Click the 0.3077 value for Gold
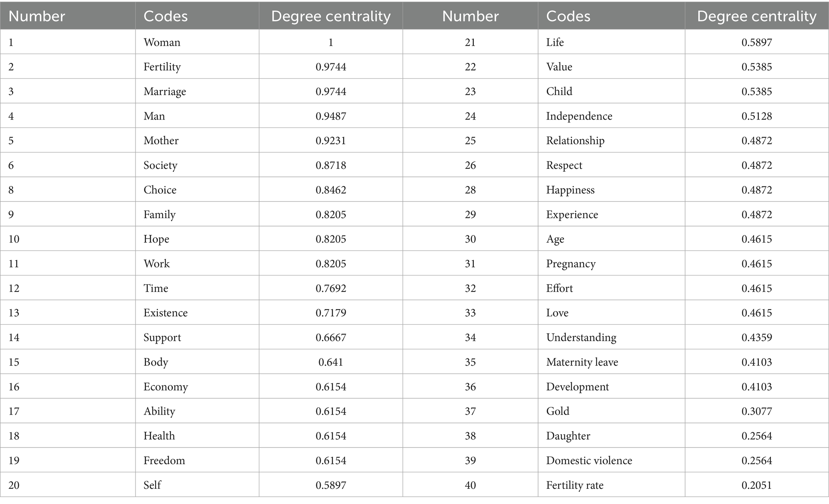The height and width of the screenshot is (504, 829). [756, 411]
